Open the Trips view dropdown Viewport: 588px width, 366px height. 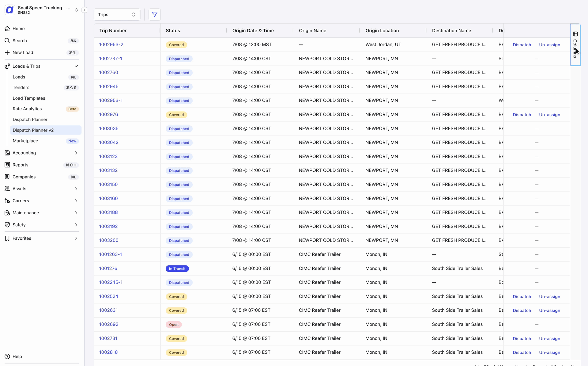coord(117,14)
